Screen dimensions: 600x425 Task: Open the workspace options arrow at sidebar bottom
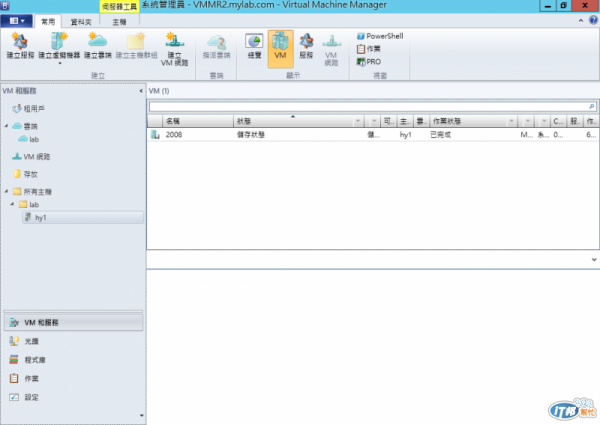point(142,415)
